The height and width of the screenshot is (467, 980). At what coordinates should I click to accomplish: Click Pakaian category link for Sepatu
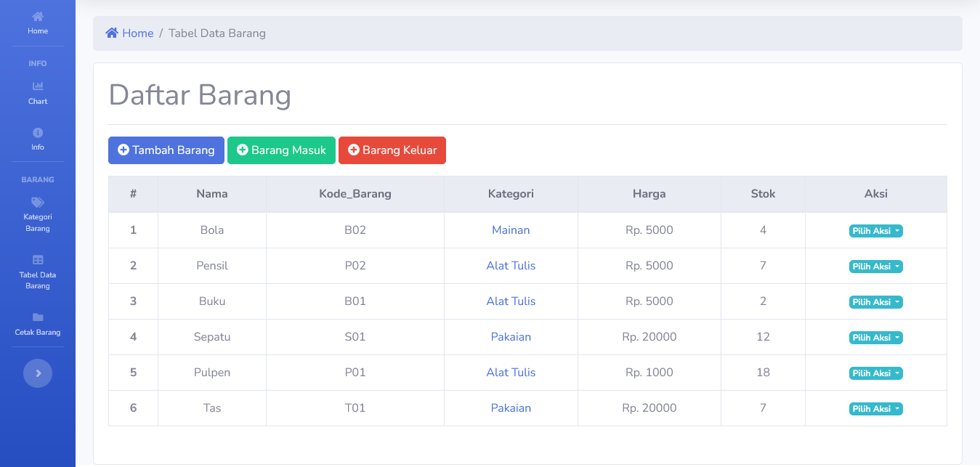tap(511, 337)
